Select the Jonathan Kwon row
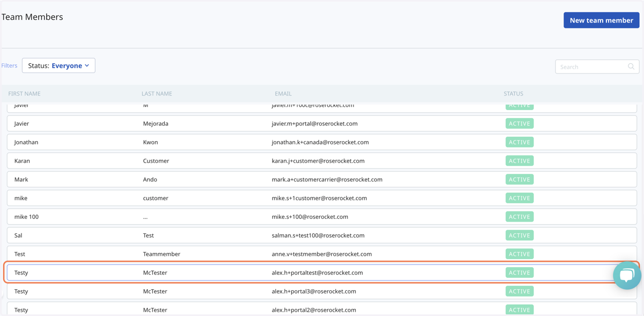Viewport: 644px width, 316px height. [322, 142]
